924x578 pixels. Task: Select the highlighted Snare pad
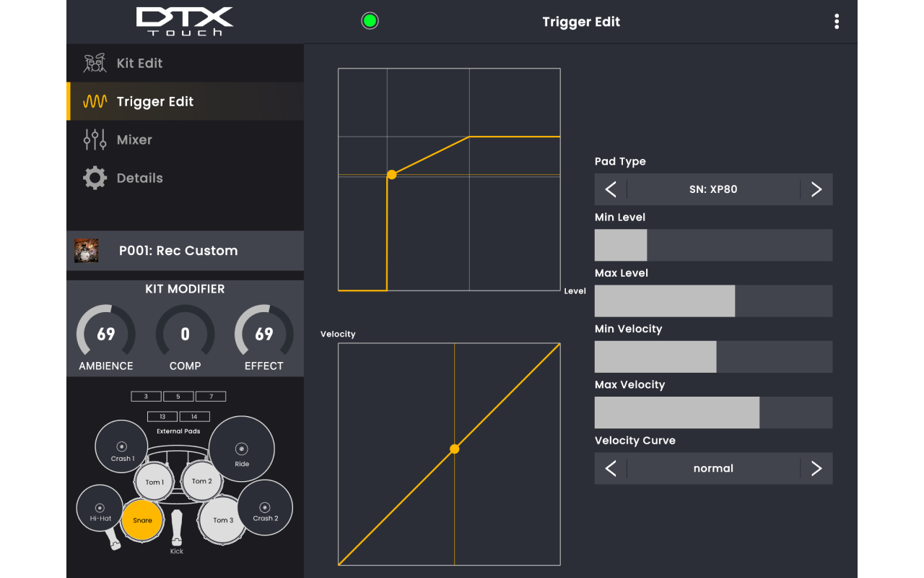tap(142, 520)
